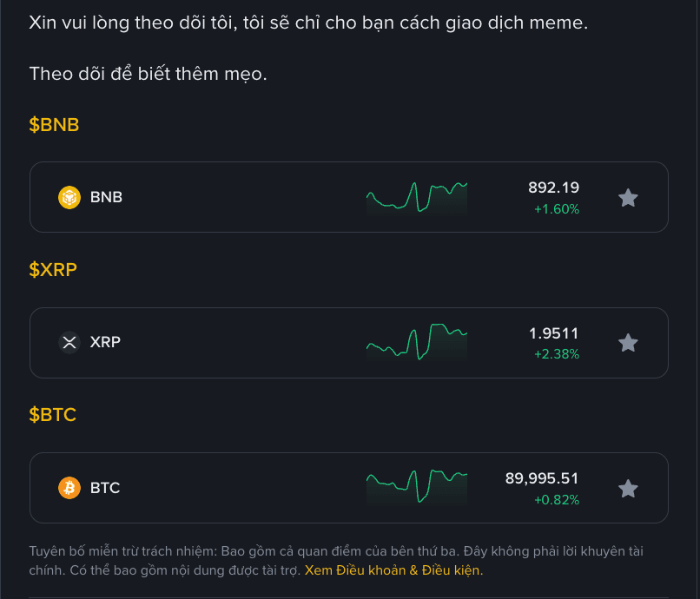
Task: Click the BNB coin name label
Action: (x=106, y=197)
